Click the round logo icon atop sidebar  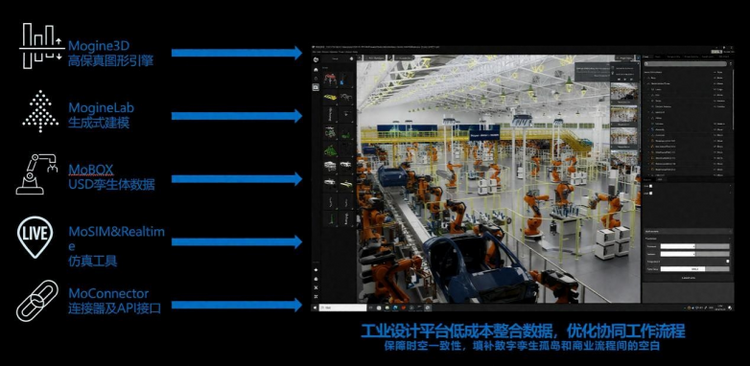(316, 59)
